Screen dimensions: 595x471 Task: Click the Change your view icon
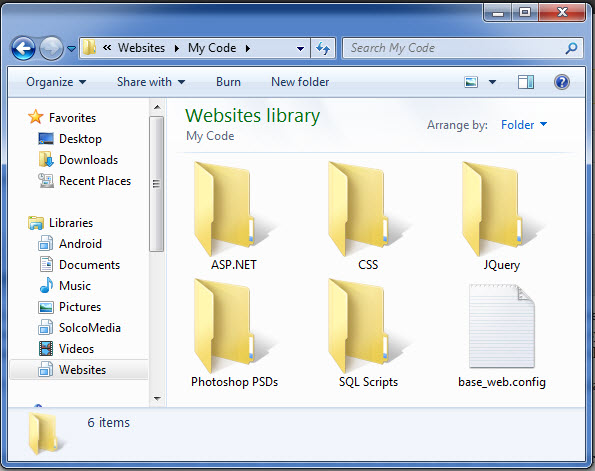click(x=471, y=82)
